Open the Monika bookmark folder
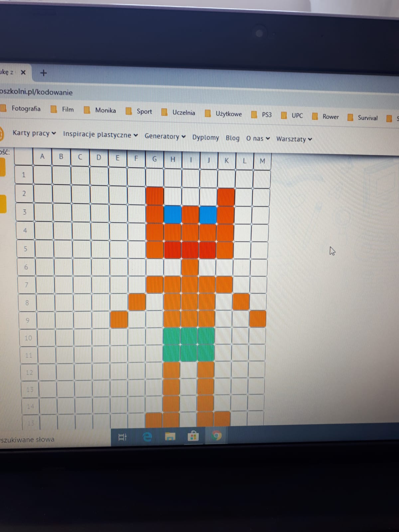Image resolution: width=399 pixels, height=532 pixels. pyautogui.click(x=100, y=110)
